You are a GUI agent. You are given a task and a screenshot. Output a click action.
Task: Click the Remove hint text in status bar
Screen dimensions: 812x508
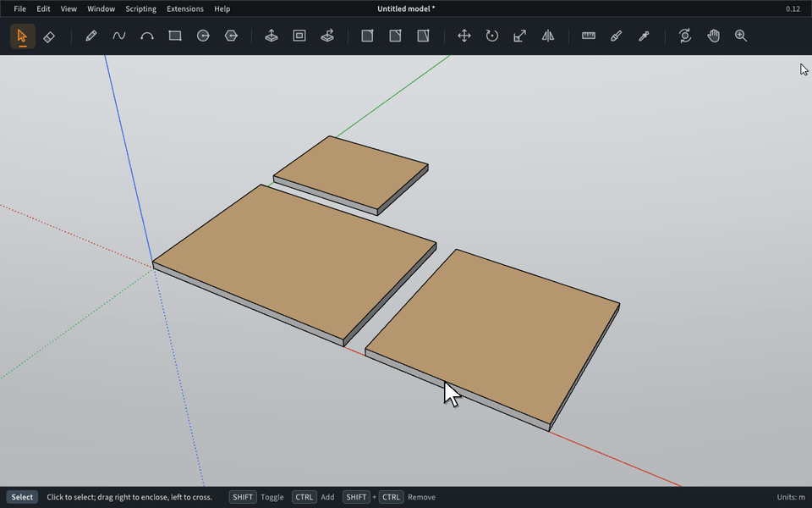click(x=421, y=497)
